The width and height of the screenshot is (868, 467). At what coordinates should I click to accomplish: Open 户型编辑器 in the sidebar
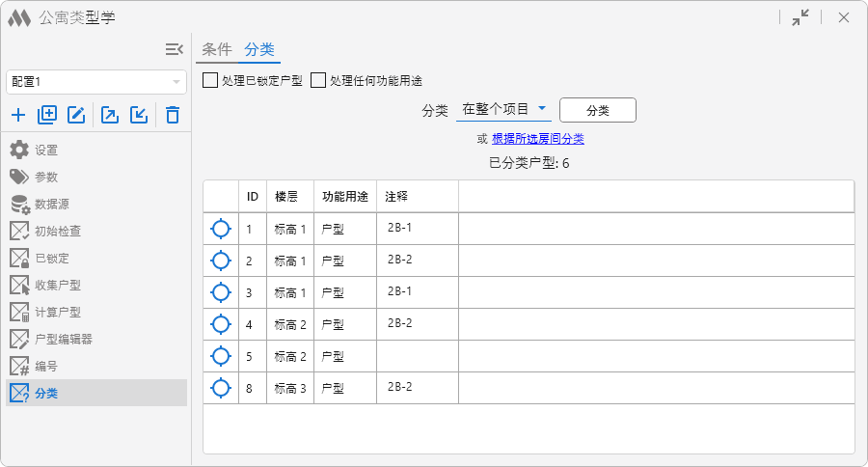click(x=63, y=340)
